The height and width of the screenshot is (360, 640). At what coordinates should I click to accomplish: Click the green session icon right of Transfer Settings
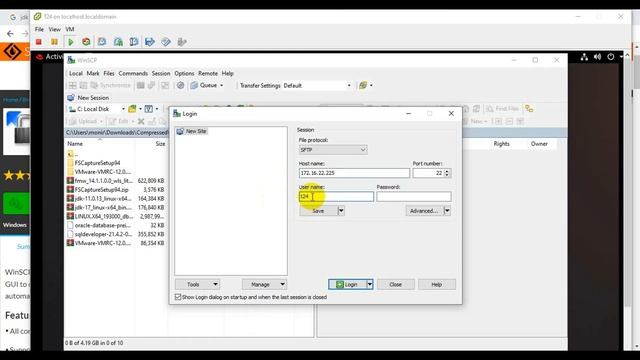pos(362,85)
